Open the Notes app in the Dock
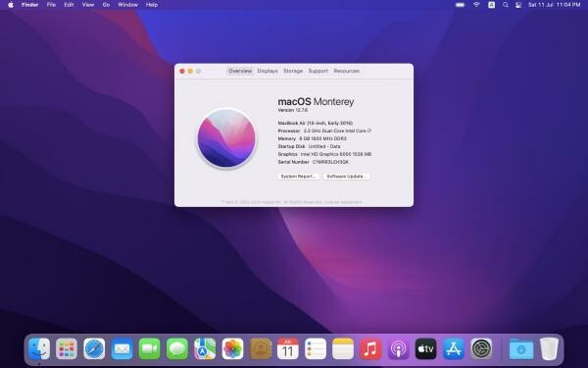The height and width of the screenshot is (368, 588). (x=343, y=348)
